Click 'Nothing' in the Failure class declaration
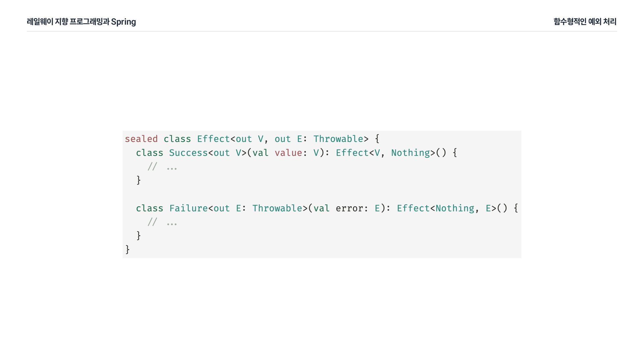The width and height of the screenshot is (644, 362). (455, 208)
